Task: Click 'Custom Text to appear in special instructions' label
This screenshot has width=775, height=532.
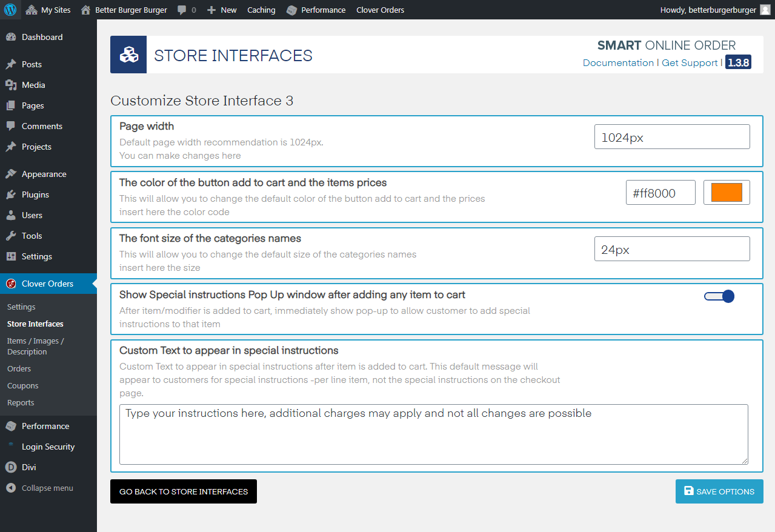Action: pos(229,350)
